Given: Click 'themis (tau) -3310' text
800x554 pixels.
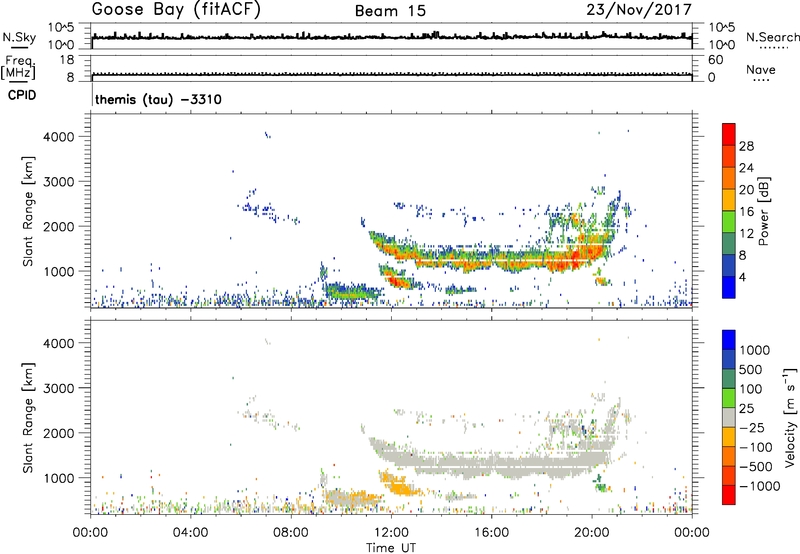Looking at the screenshot, I should click(159, 99).
